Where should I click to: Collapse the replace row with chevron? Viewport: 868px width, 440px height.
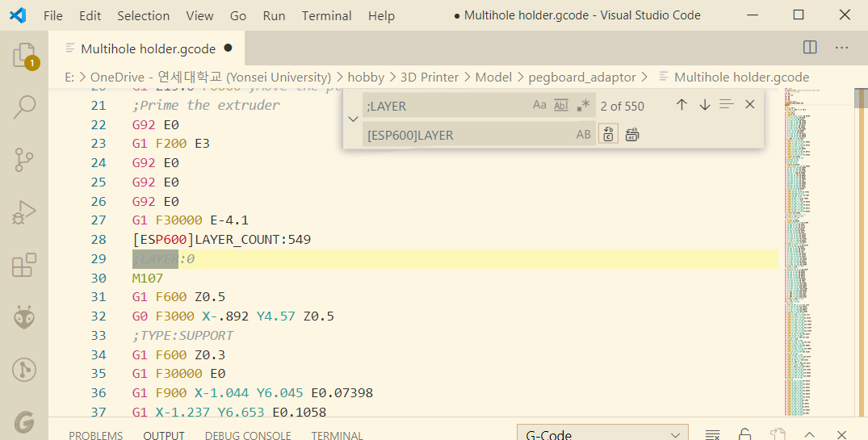(353, 119)
